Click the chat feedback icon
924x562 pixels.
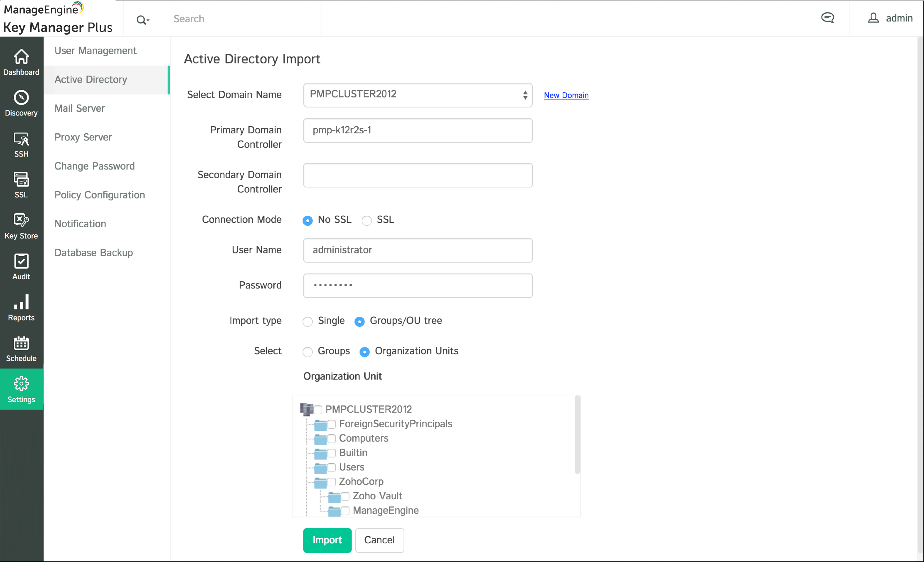827,18
